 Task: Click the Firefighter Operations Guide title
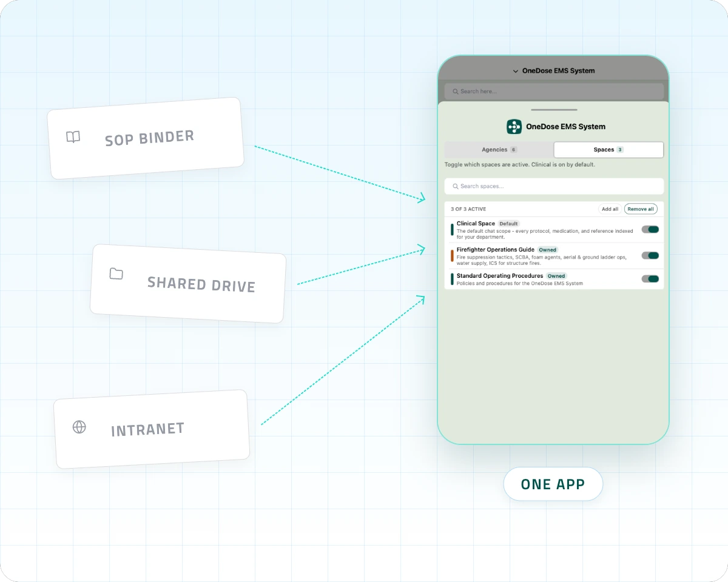tap(496, 250)
